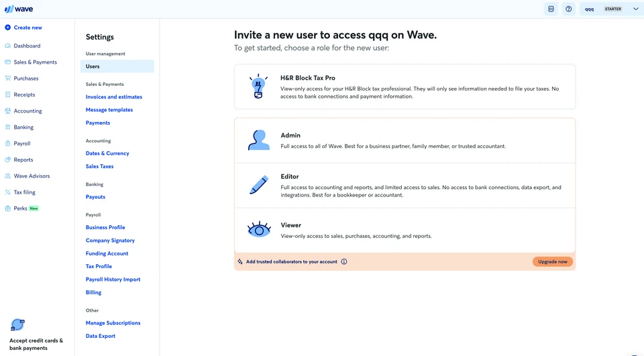Select the lightbulb H&R Block Tax Pro icon
The height and width of the screenshot is (356, 644).
[258, 86]
